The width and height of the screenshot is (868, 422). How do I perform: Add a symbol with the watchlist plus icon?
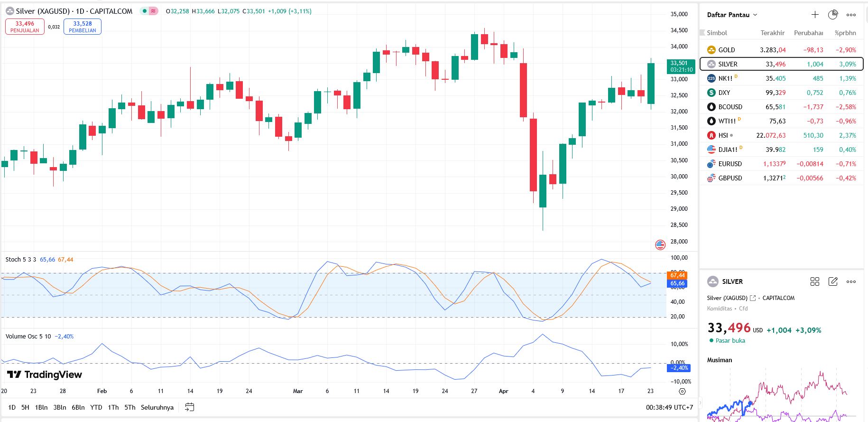click(815, 15)
